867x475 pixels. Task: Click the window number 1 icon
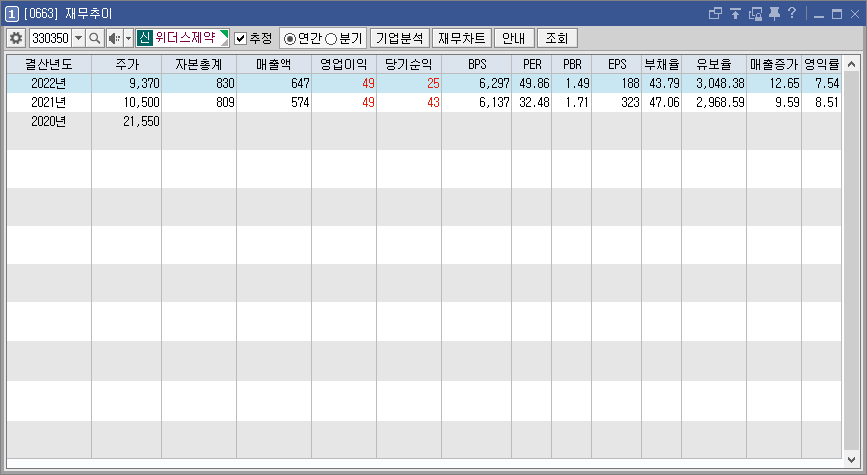pos(12,13)
